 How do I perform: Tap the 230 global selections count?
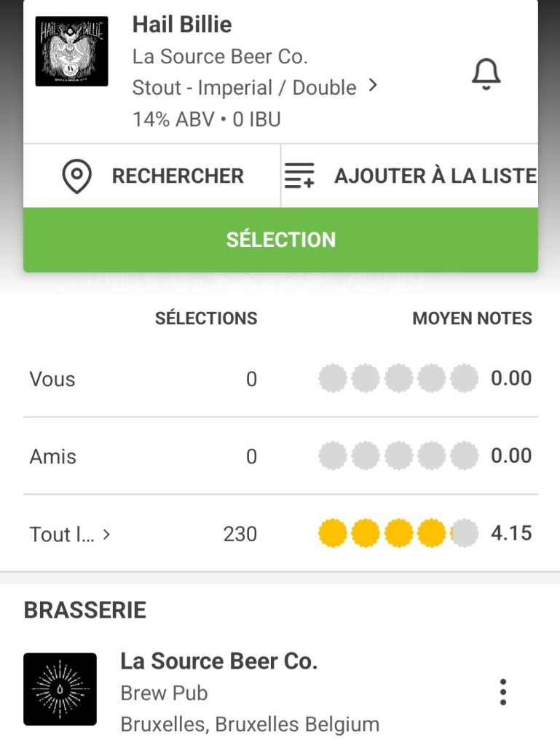(x=240, y=534)
